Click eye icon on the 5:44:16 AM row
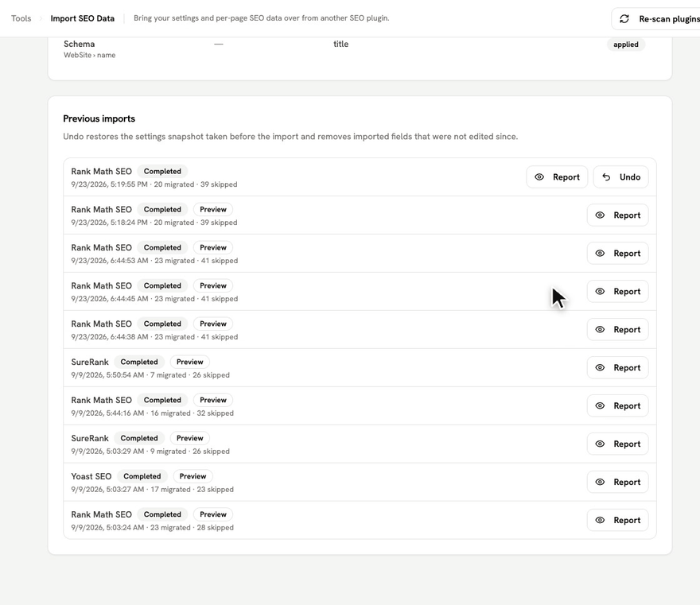Image resolution: width=700 pixels, height=605 pixels. (600, 406)
